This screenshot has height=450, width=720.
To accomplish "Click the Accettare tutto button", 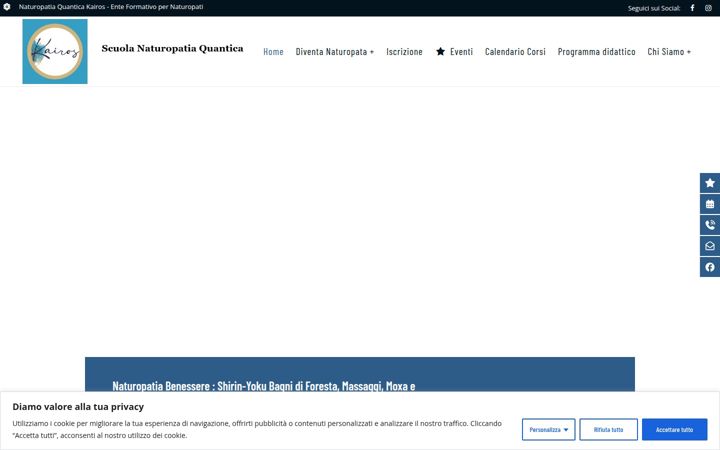I will 675,430.
